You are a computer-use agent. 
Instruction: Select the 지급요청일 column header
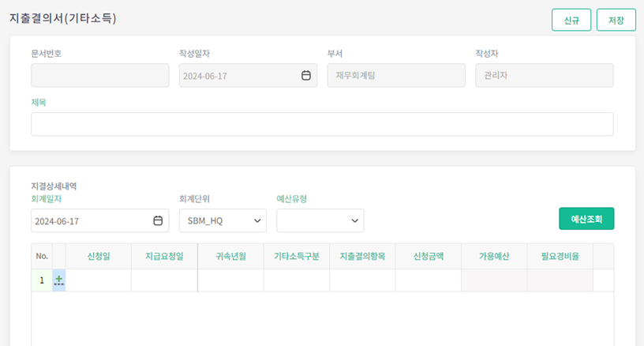coord(164,257)
